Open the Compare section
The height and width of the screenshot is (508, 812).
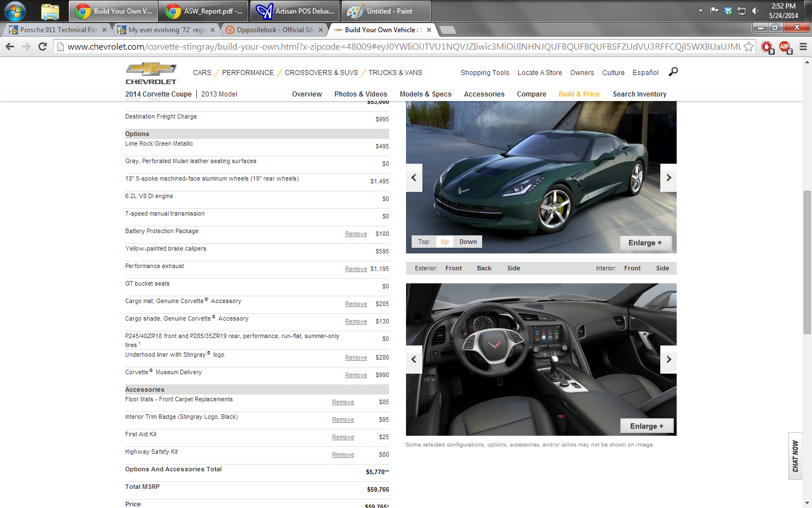tap(532, 94)
